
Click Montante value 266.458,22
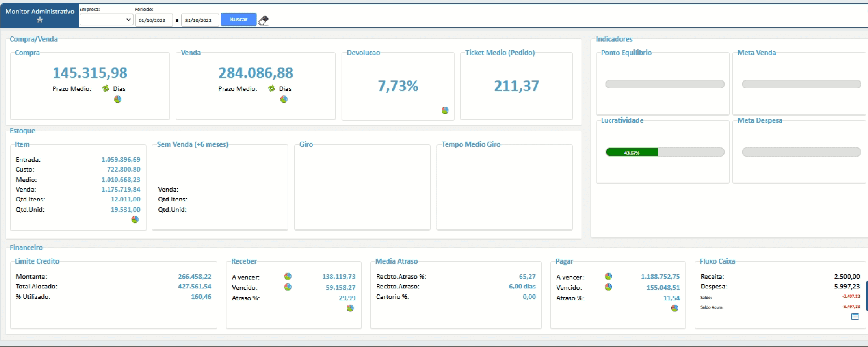point(194,276)
